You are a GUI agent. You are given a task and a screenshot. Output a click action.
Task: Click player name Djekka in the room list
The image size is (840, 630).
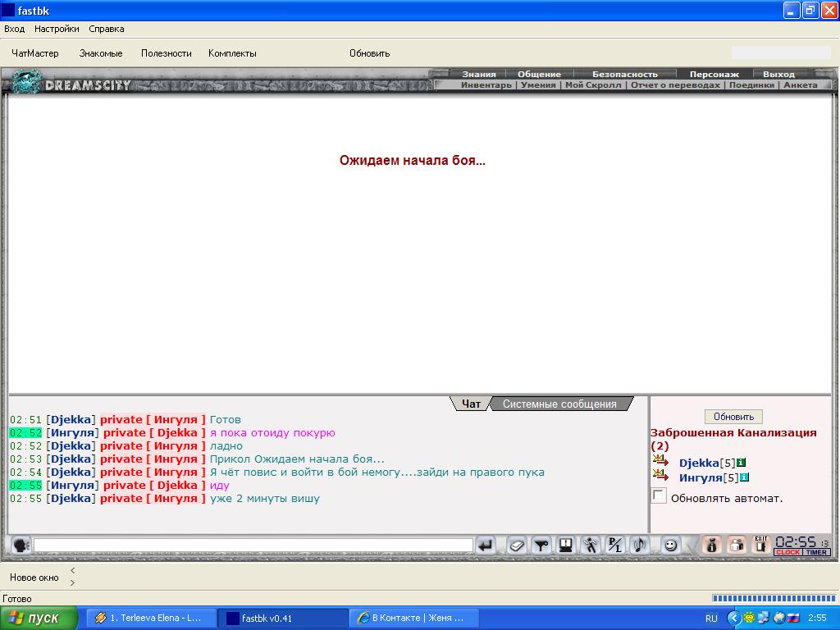pos(699,463)
